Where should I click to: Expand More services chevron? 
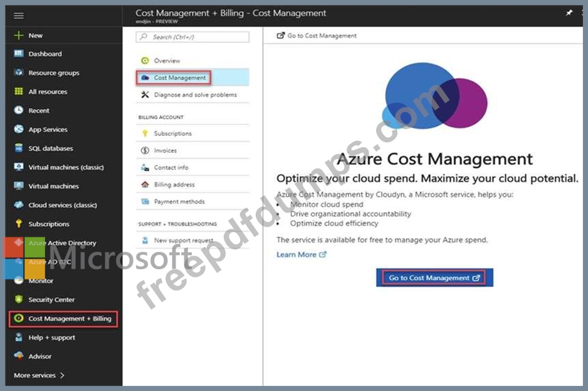coord(62,375)
